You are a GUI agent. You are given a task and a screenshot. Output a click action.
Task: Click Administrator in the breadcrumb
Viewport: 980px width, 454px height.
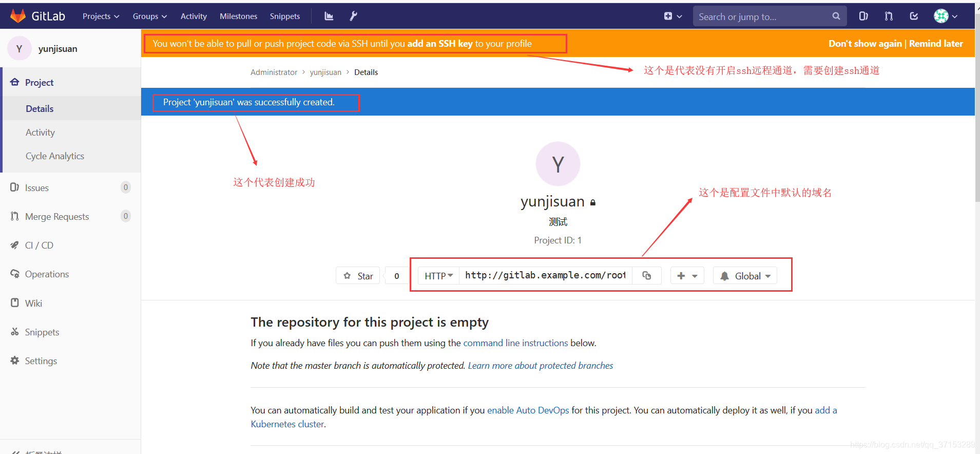click(274, 72)
